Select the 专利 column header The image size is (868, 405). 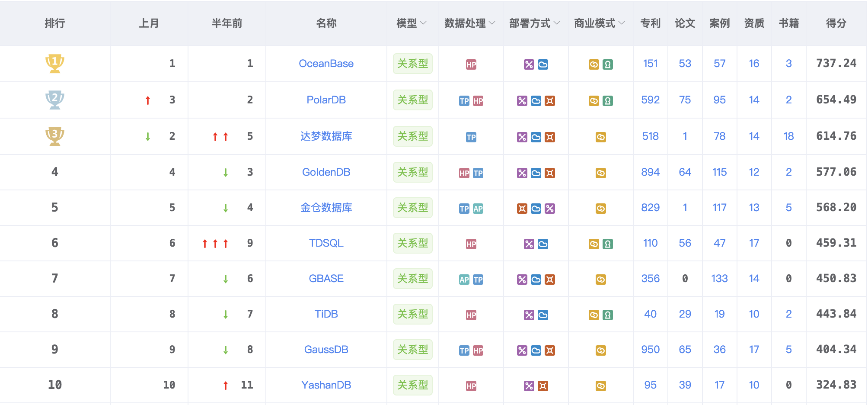click(x=650, y=23)
